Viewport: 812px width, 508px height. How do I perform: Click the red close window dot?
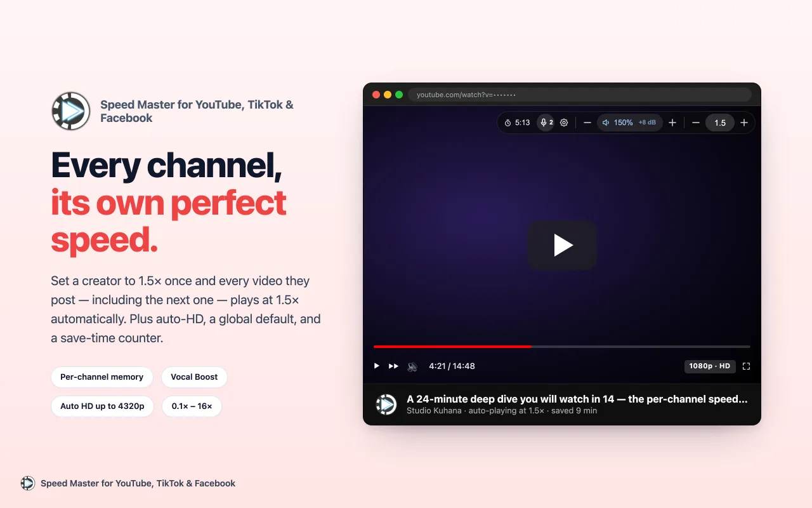(376, 95)
